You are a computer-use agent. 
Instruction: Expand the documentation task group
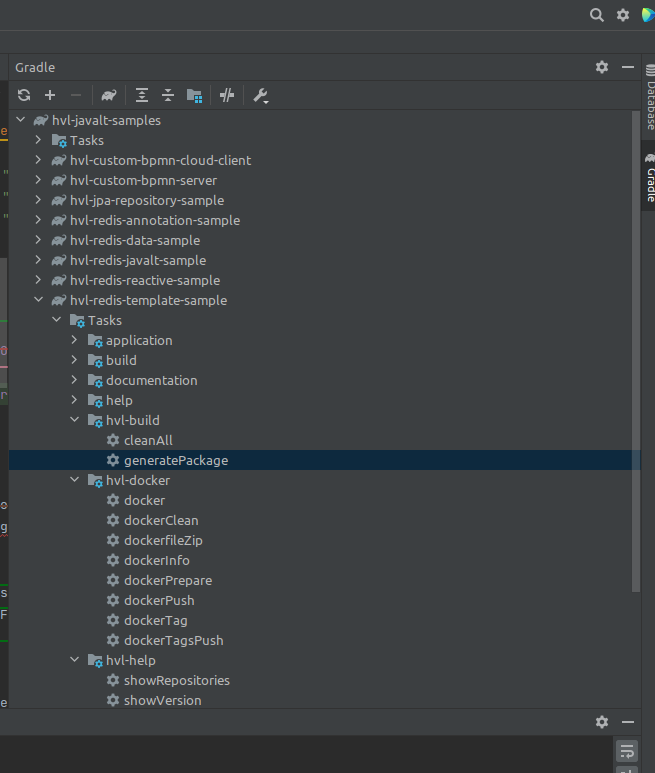(x=74, y=380)
